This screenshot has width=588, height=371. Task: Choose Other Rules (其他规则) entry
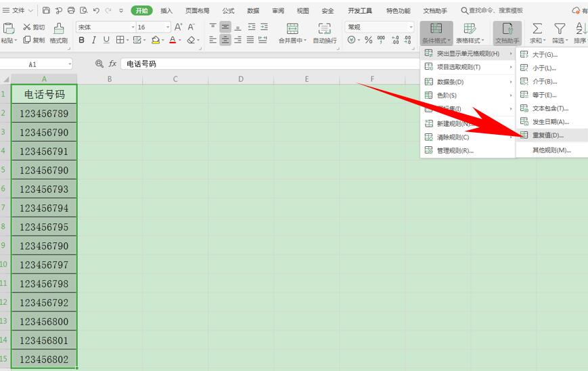552,150
